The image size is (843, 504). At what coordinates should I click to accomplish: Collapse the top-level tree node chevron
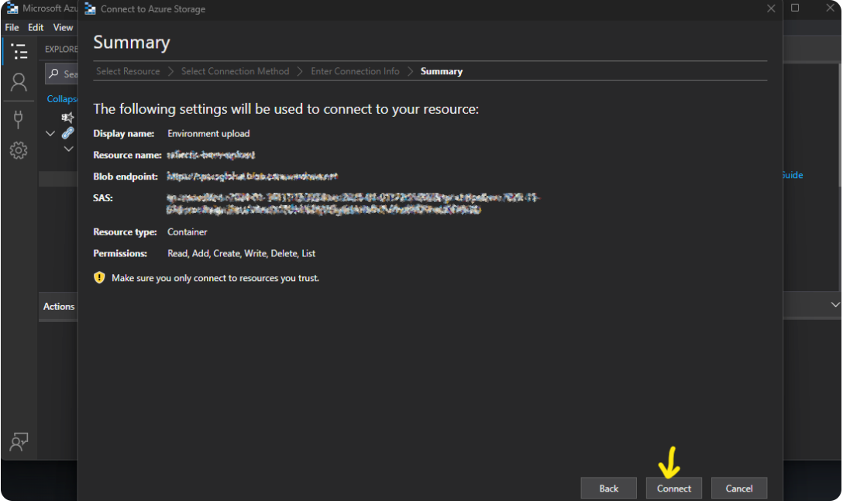[x=50, y=133]
